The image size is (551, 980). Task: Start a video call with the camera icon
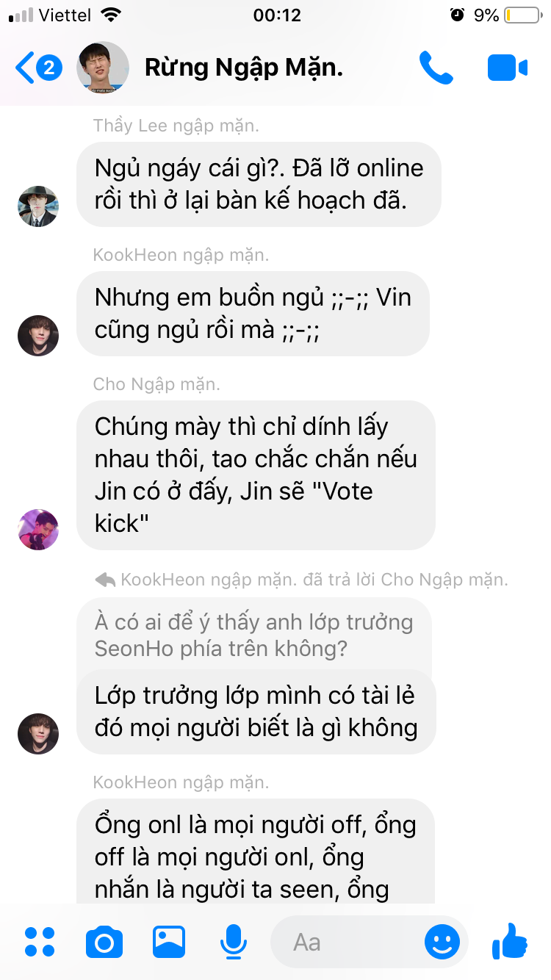pos(508,68)
